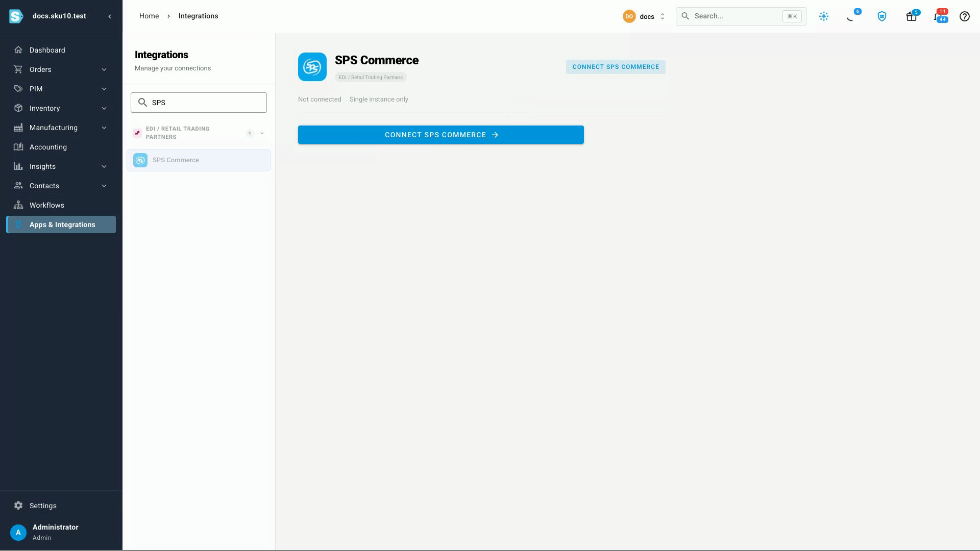Viewport: 980px width, 551px height.
Task: Open Settings
Action: (x=61, y=506)
